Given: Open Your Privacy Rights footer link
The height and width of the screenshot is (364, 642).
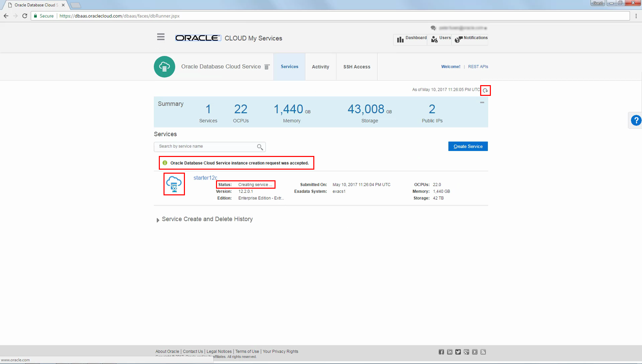Looking at the screenshot, I should [x=280, y=351].
